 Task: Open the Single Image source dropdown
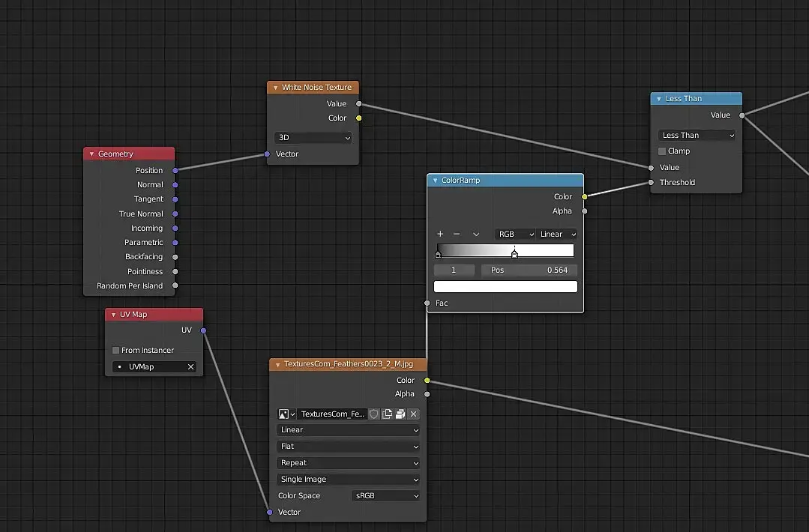click(x=348, y=480)
